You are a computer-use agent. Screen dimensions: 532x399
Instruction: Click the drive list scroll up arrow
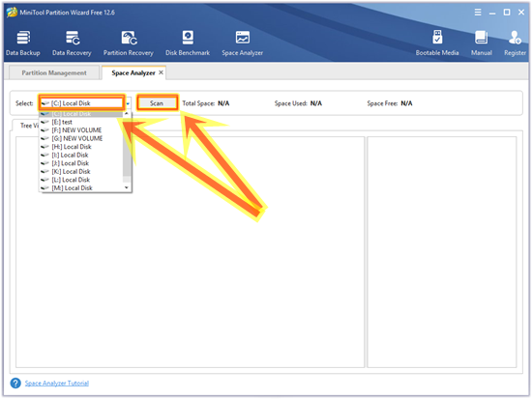coord(127,114)
